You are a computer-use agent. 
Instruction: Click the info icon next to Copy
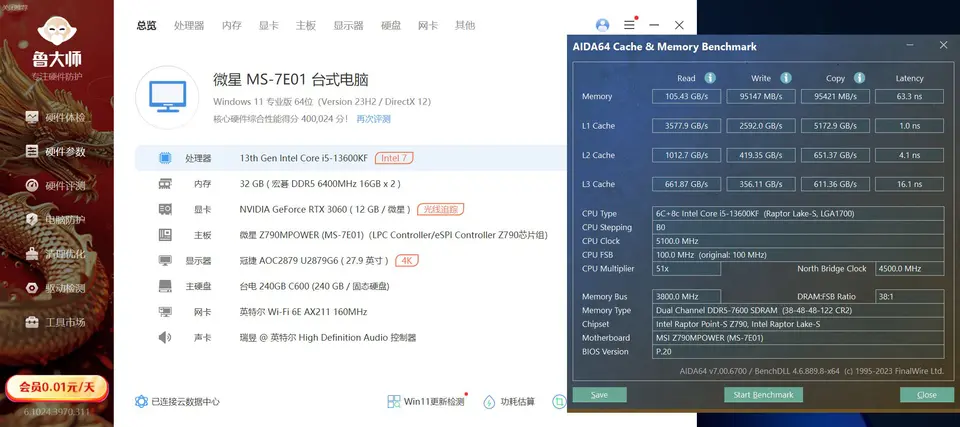[x=860, y=78]
